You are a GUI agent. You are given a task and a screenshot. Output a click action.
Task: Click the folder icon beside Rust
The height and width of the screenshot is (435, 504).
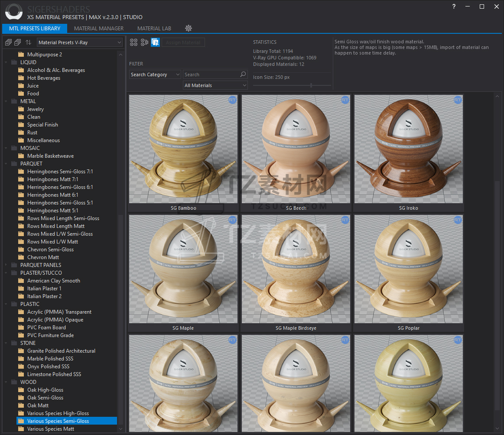pyautogui.click(x=21, y=133)
